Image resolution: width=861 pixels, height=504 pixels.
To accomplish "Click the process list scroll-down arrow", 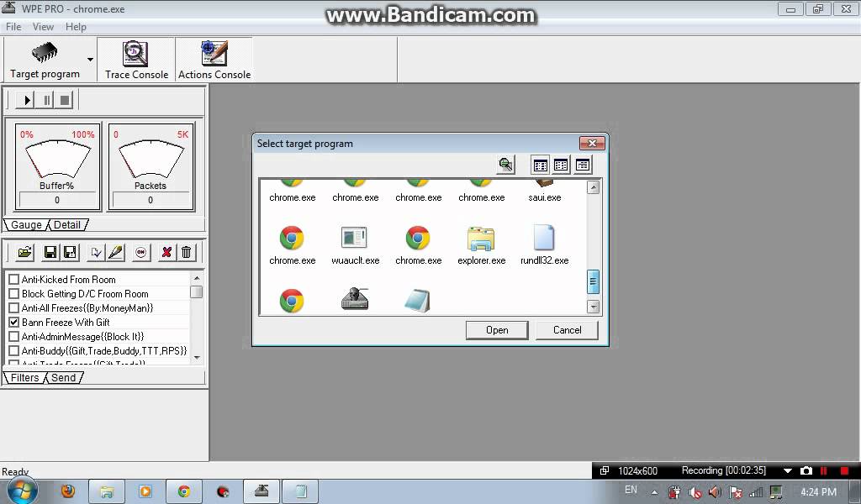I will (593, 307).
